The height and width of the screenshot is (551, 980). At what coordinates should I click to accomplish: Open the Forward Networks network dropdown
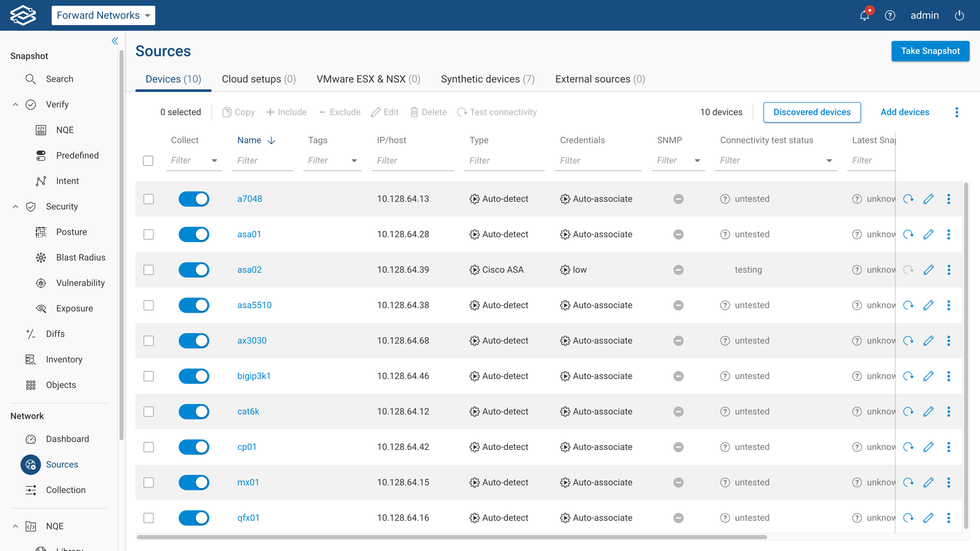[103, 15]
